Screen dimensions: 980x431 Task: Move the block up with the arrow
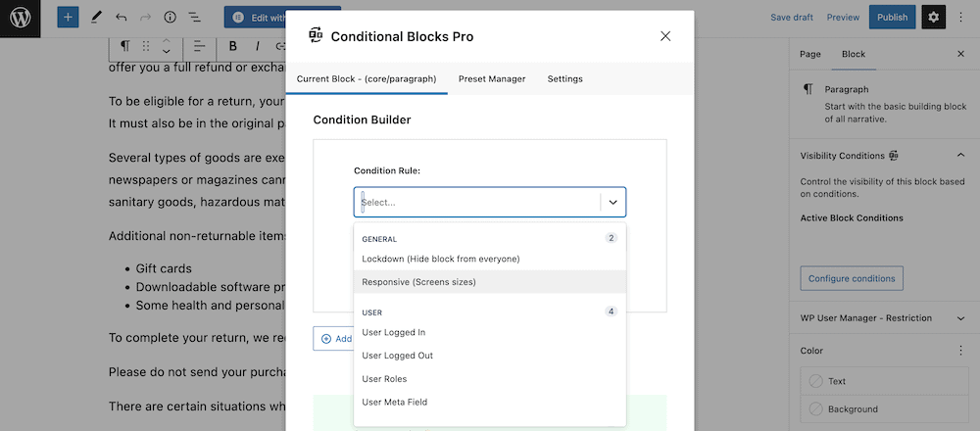pyautogui.click(x=167, y=41)
